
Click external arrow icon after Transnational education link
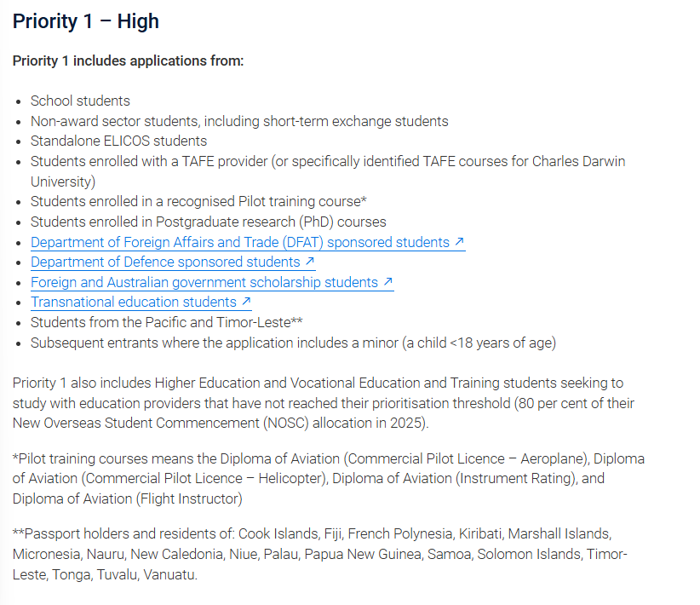(246, 302)
